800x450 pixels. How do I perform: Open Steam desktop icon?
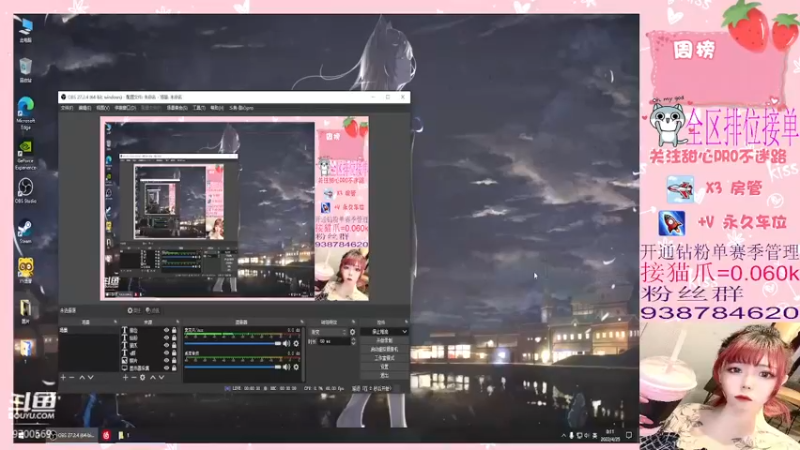pos(26,231)
